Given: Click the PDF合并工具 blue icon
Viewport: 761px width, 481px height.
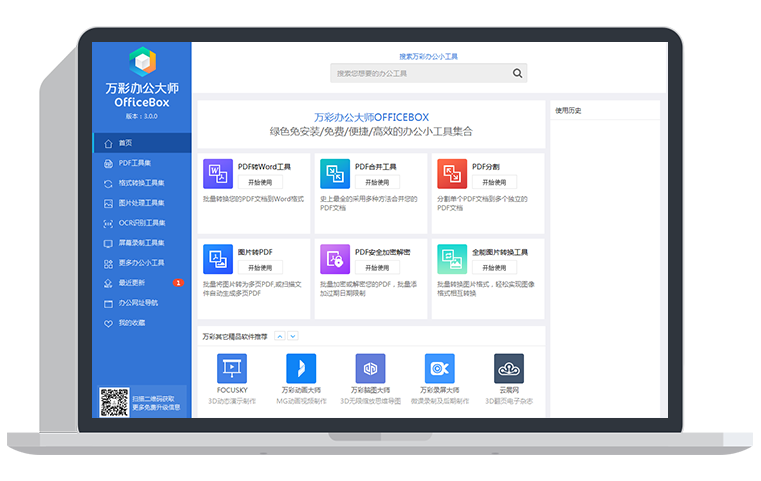Looking at the screenshot, I should tap(334, 174).
